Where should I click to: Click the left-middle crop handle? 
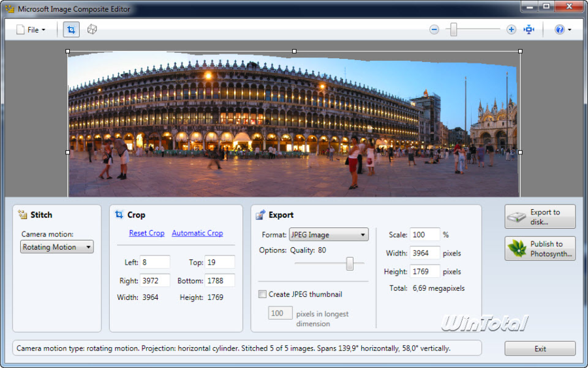pyautogui.click(x=68, y=152)
